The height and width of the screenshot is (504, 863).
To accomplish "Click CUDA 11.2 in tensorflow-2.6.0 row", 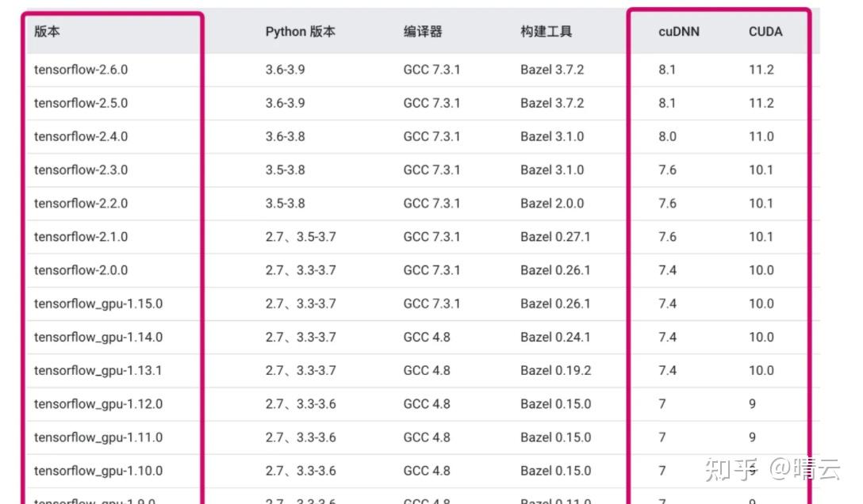I will click(761, 70).
